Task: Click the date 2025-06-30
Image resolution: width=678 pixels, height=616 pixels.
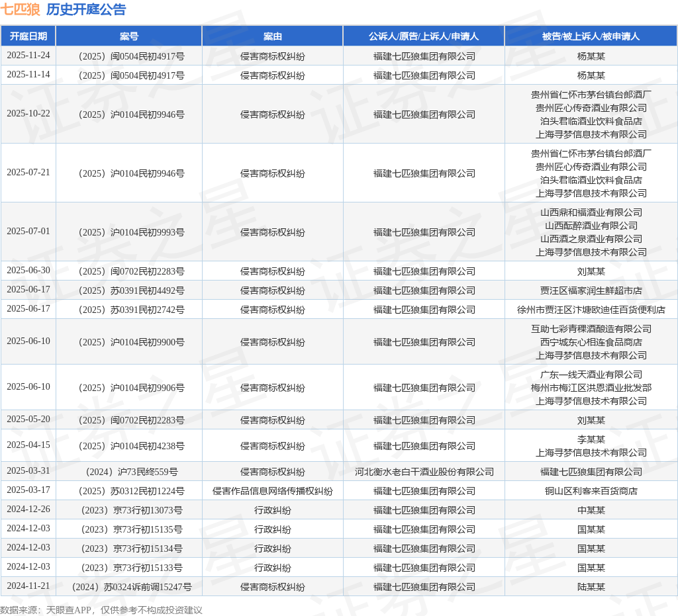Action: pos(28,271)
